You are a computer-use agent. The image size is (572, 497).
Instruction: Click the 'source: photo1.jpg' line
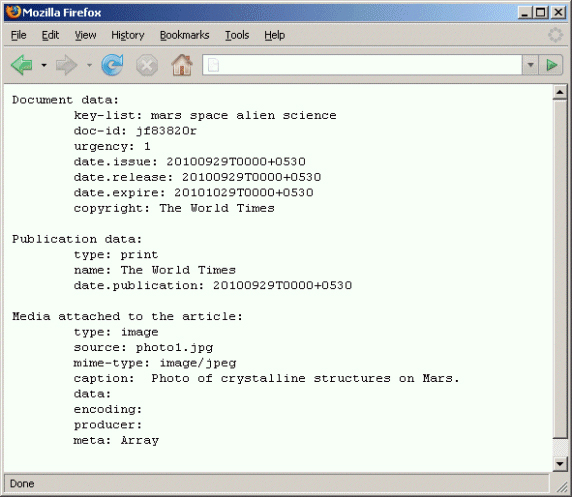(143, 348)
